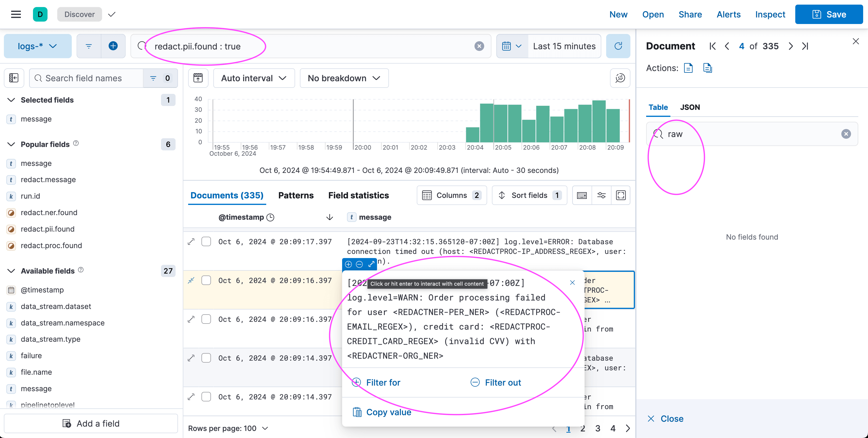The height and width of the screenshot is (438, 868).
Task: Open the Field statistics tab
Action: point(359,195)
